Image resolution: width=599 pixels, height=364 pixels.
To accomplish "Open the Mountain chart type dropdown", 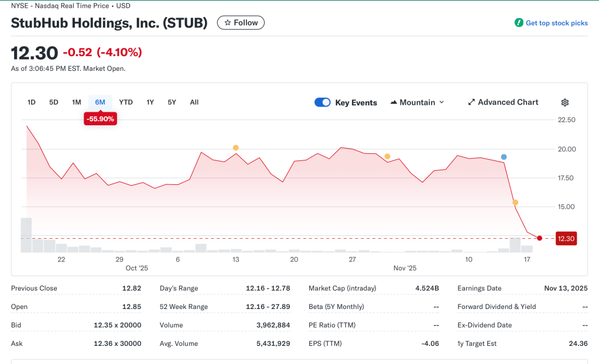I will [417, 102].
